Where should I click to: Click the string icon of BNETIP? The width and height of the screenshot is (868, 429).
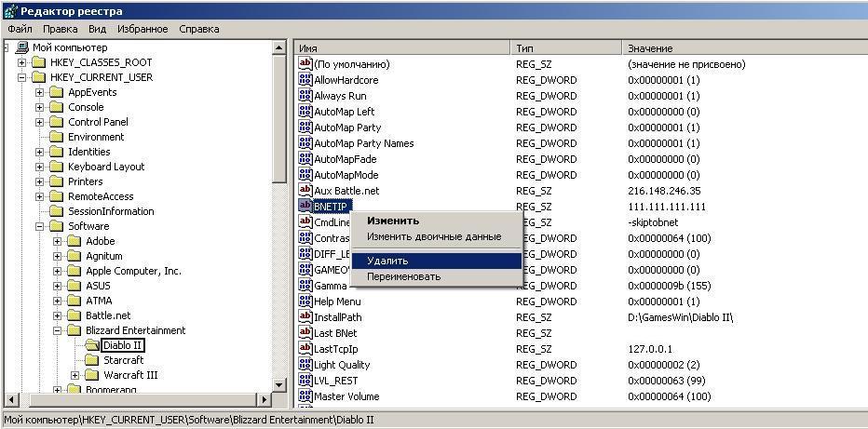(x=305, y=206)
